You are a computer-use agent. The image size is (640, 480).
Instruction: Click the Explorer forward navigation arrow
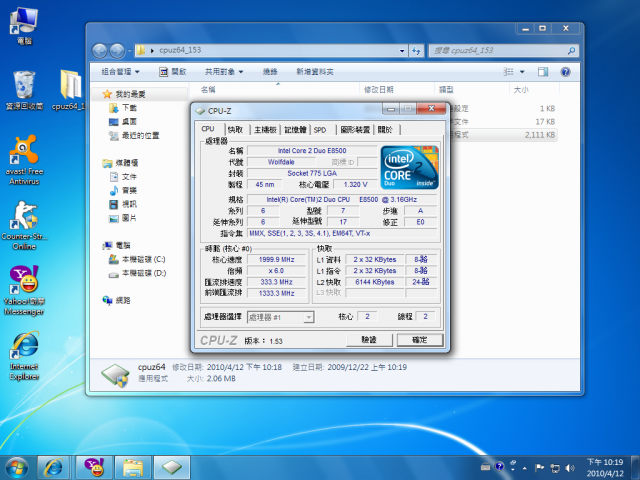[x=117, y=51]
